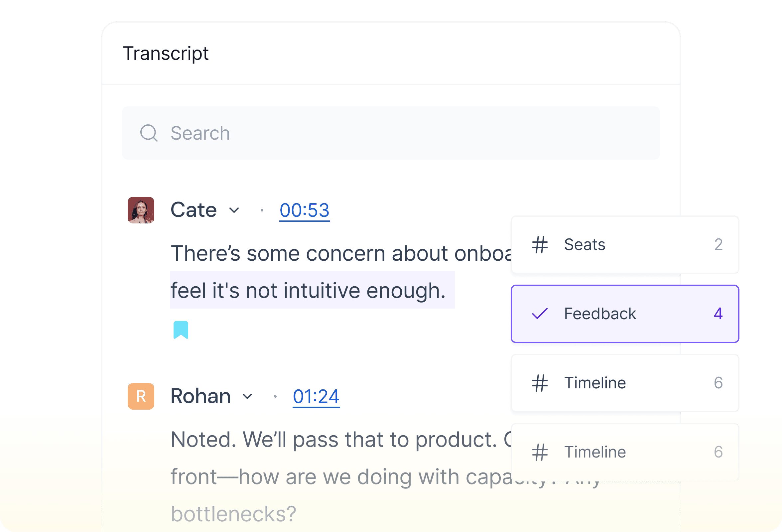
Task: Click the blue bookmark icon below Cate's message
Action: (181, 330)
